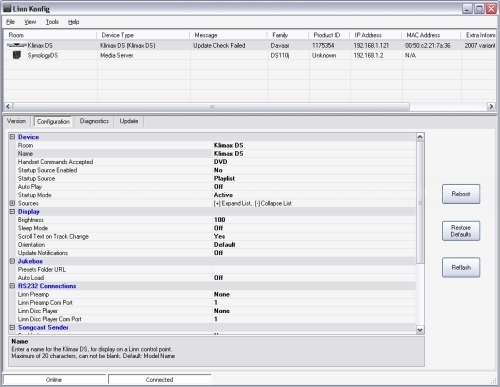Sort by the Message column header
This screenshot has width=500, height=387.
pos(229,35)
